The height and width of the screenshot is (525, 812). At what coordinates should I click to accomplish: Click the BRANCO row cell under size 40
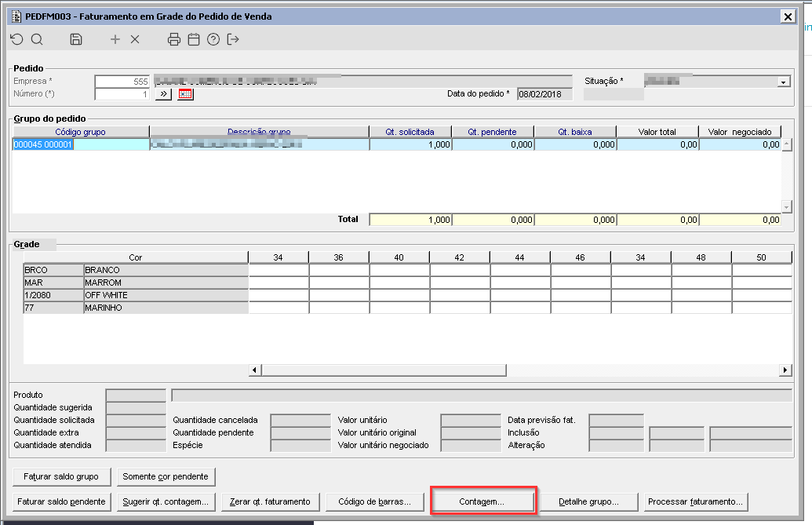399,270
